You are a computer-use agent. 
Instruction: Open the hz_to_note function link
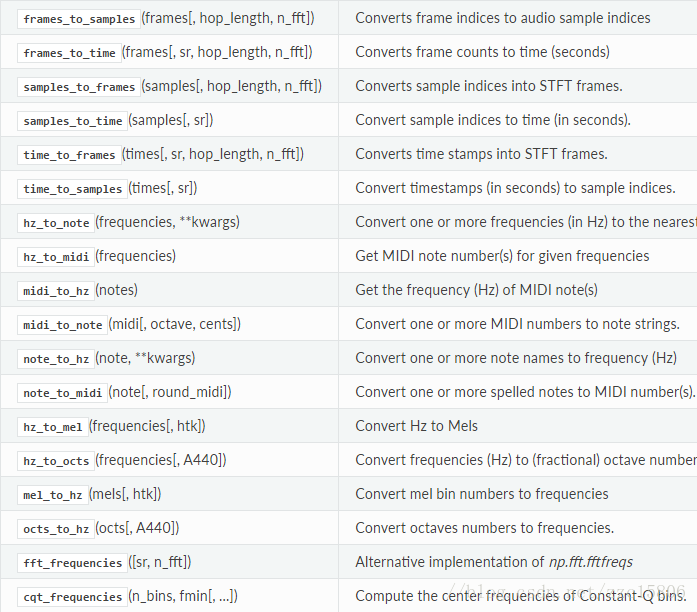(56, 223)
